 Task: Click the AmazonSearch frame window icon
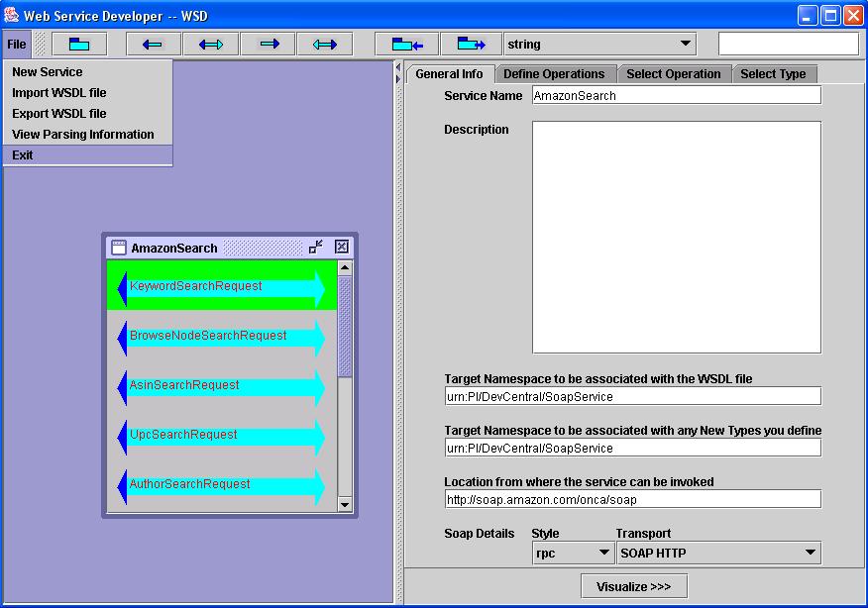pyautogui.click(x=119, y=248)
